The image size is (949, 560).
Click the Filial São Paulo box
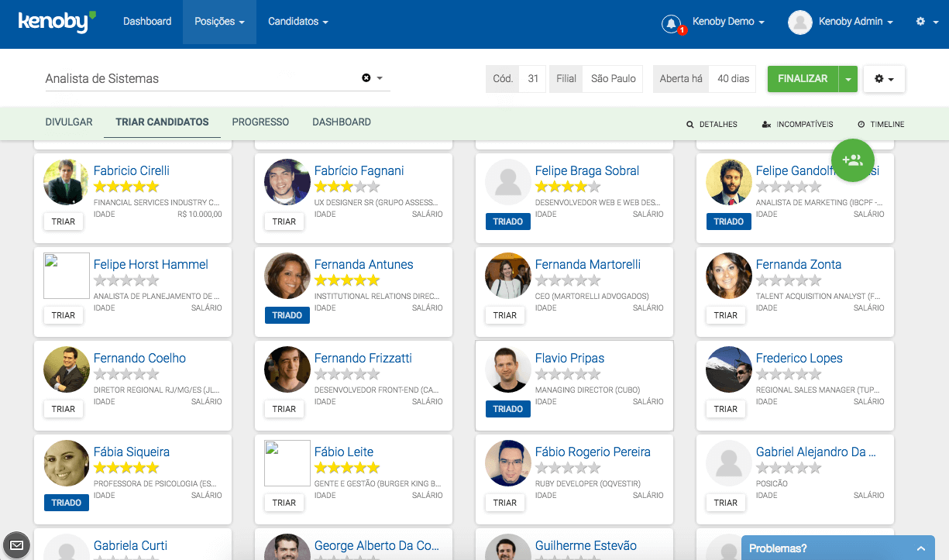click(x=596, y=79)
